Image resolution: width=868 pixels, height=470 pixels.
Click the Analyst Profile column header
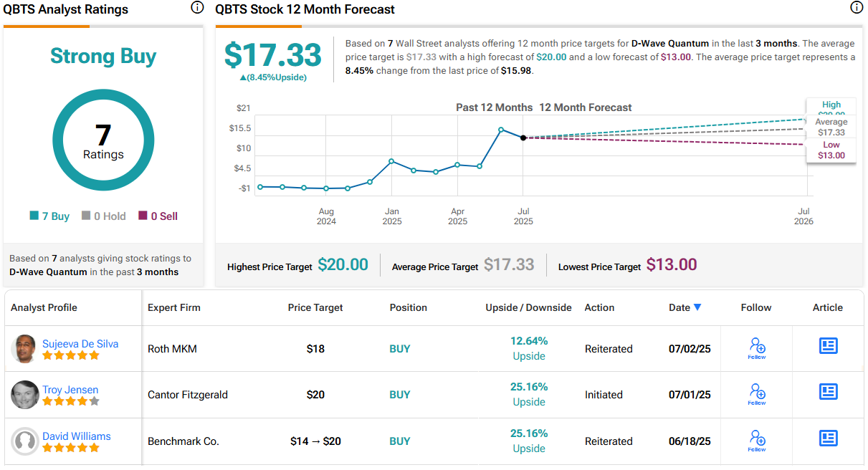(44, 307)
